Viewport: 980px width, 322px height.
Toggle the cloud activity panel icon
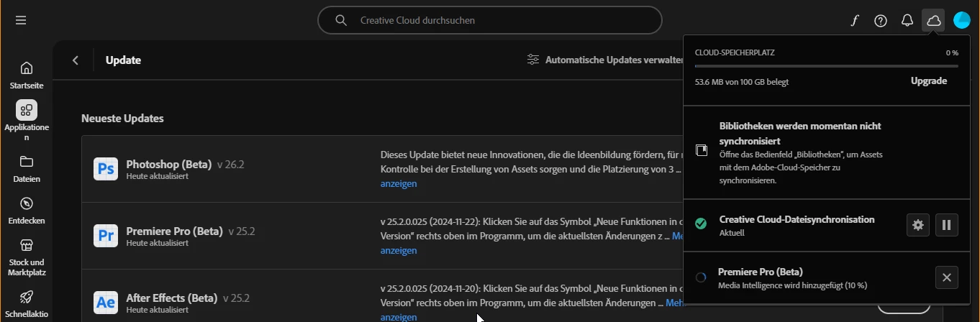click(x=933, y=20)
